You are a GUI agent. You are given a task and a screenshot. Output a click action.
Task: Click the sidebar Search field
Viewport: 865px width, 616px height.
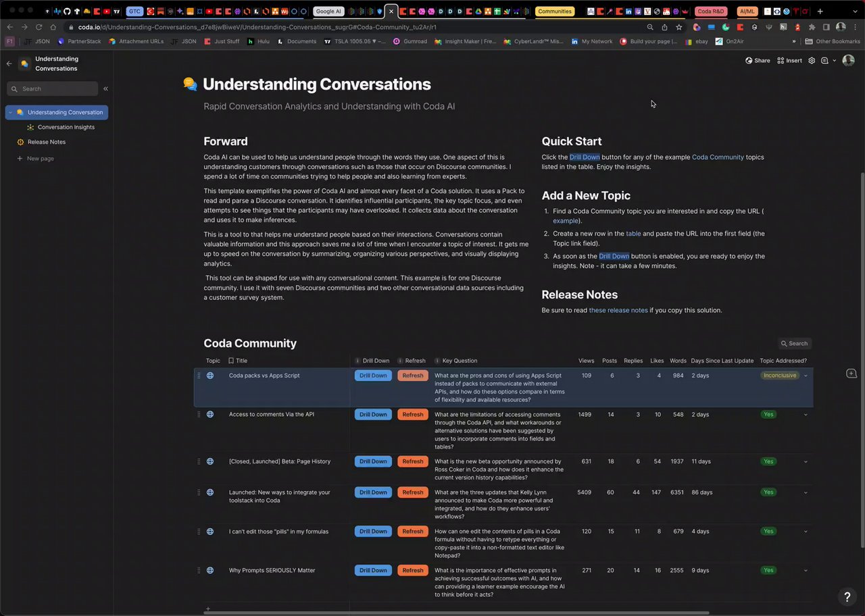52,88
